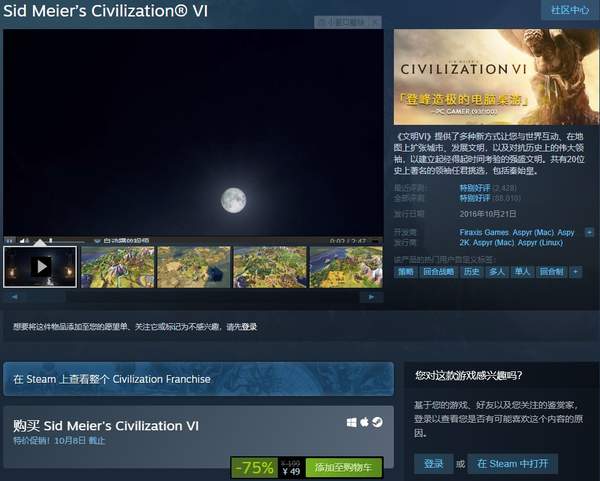Select the 单人 tag

point(522,272)
